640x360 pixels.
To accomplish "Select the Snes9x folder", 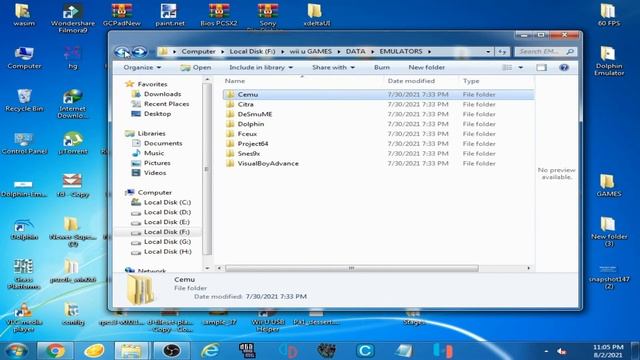I will tap(249, 153).
